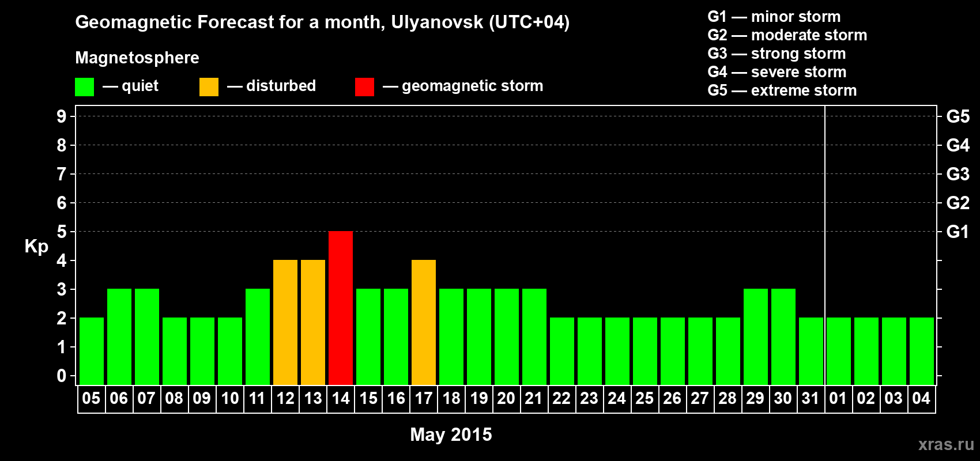
Task: Click the G3 label on the right axis
Action: coord(958,174)
